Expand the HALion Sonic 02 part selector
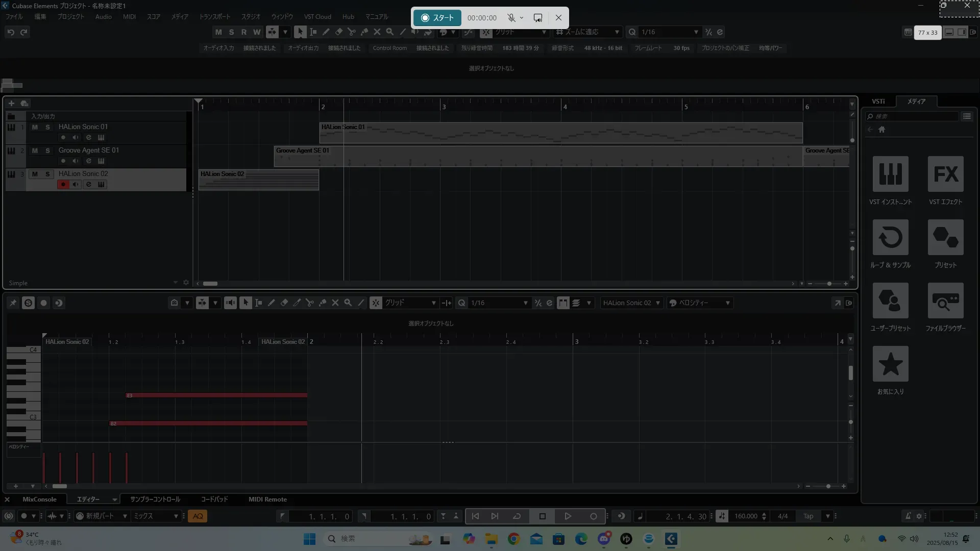This screenshot has width=980, height=551. click(657, 303)
